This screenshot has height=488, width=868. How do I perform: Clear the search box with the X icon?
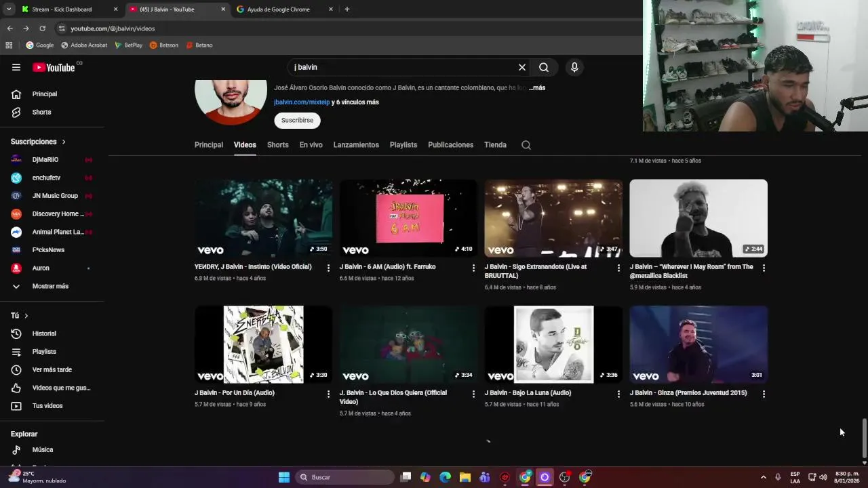point(522,67)
